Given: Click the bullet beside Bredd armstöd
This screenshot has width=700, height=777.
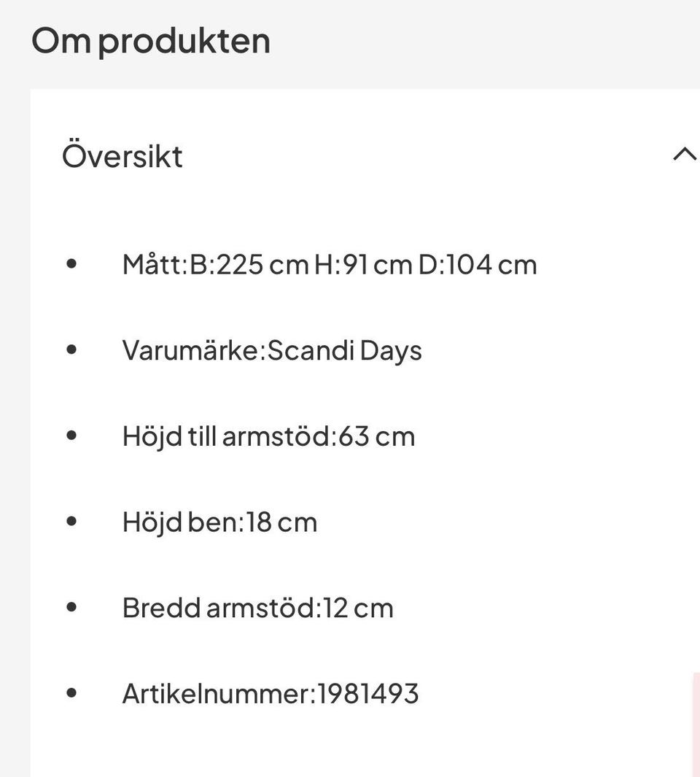Looking at the screenshot, I should tap(72, 606).
